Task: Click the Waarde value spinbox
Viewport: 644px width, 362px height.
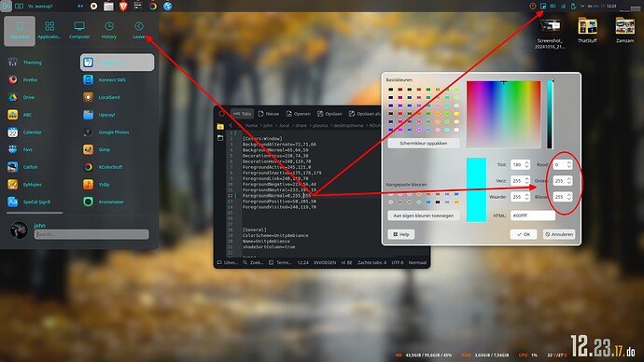Action: coord(520,197)
